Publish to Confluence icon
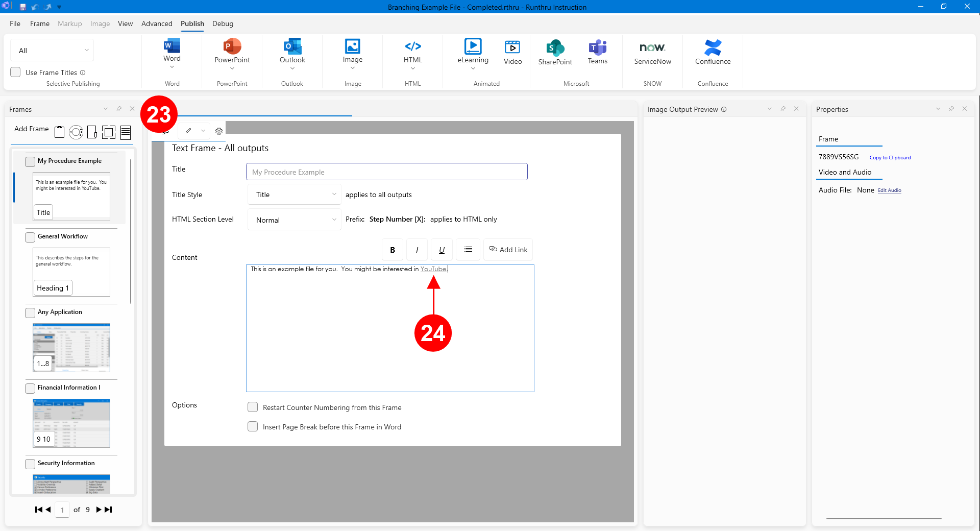Viewport: 980px width, 531px height. point(713,49)
